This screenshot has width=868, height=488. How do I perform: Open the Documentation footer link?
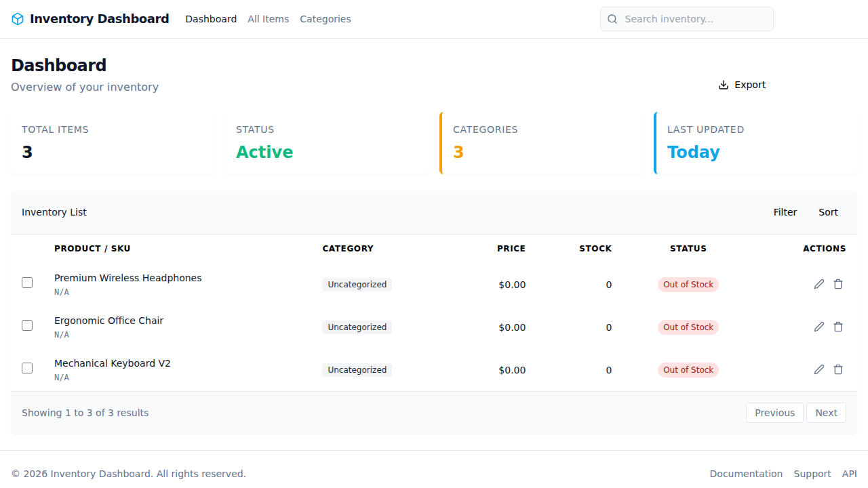[x=746, y=474]
